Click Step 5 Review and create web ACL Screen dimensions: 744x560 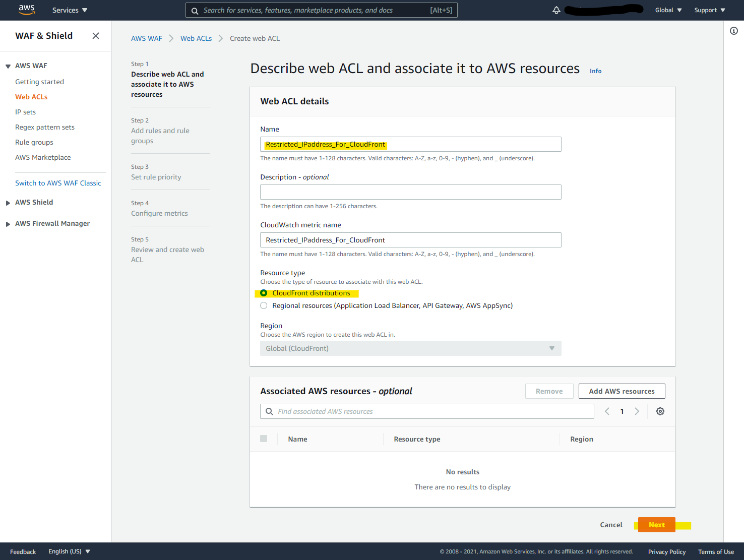pos(167,255)
